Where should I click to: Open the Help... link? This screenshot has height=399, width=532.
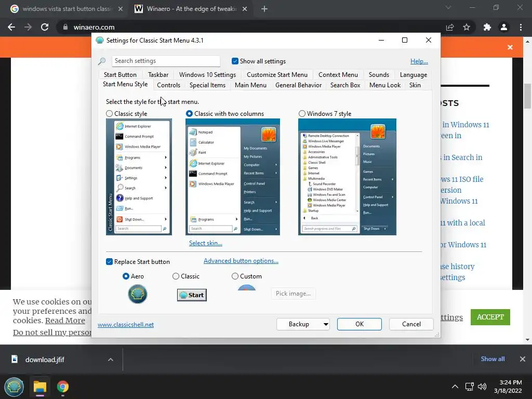(x=419, y=61)
